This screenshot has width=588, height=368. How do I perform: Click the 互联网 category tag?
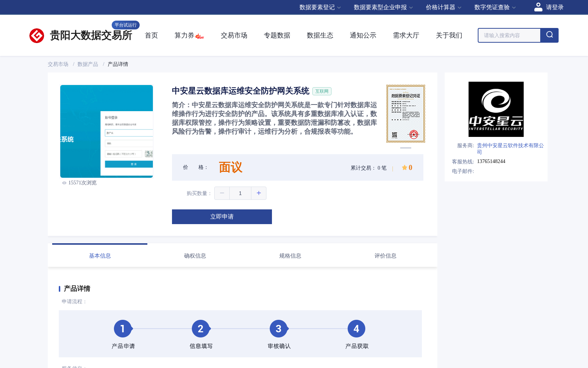pos(322,91)
